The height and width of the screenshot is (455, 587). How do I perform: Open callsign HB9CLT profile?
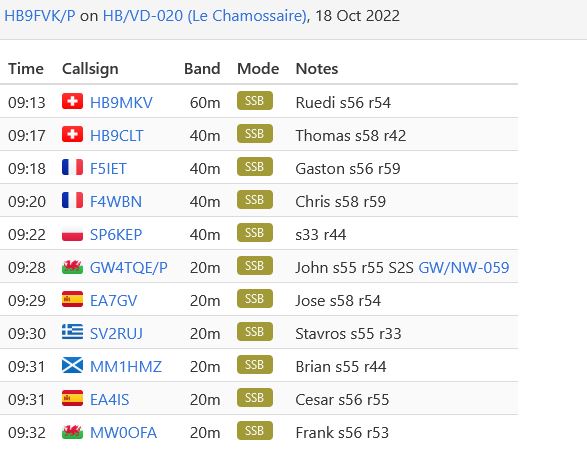(116, 136)
